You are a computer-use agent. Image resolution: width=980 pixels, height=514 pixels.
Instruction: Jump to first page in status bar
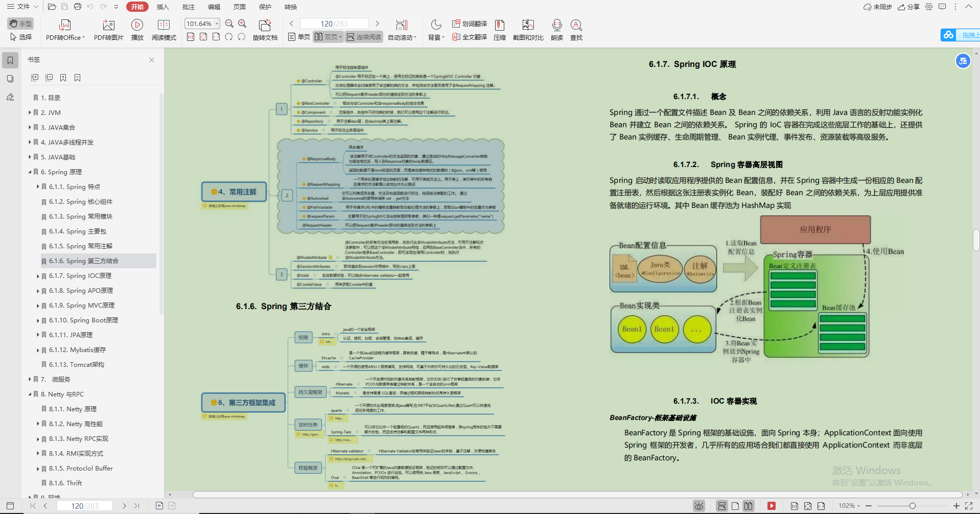tap(33, 506)
